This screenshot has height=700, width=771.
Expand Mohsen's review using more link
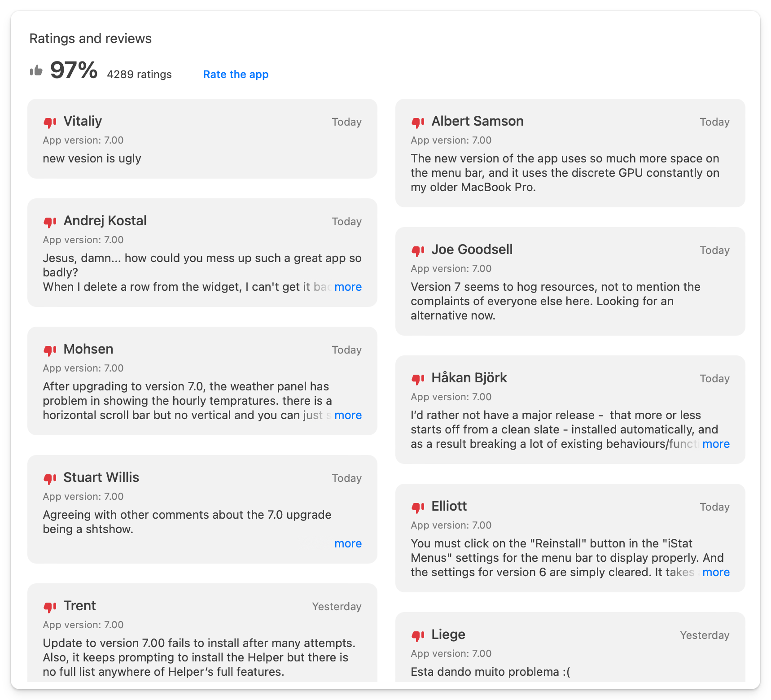point(348,415)
